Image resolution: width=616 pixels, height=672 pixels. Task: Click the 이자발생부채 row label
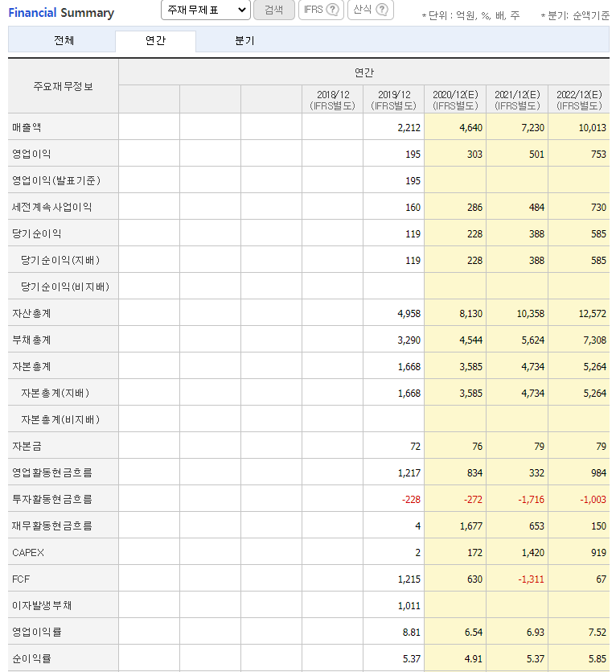coord(42,605)
